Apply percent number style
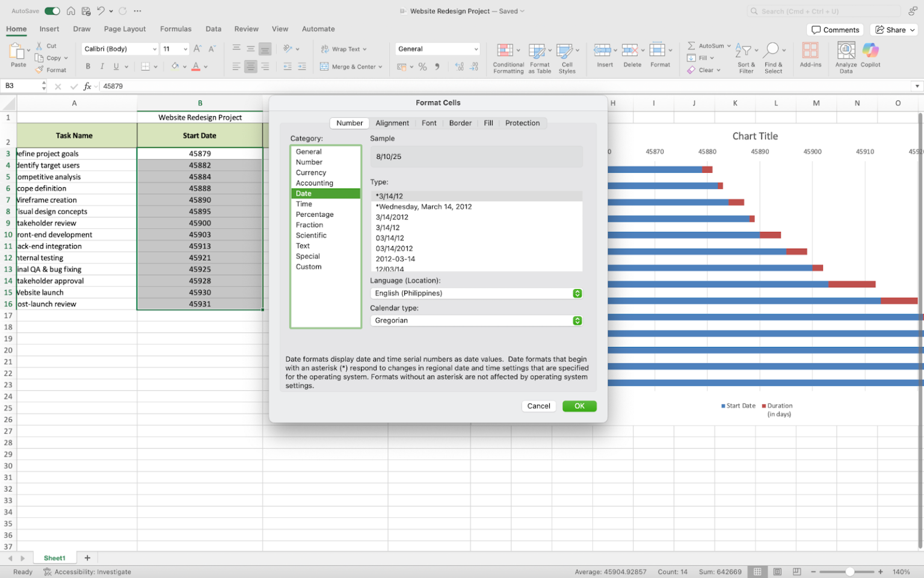The image size is (924, 578). pyautogui.click(x=423, y=67)
